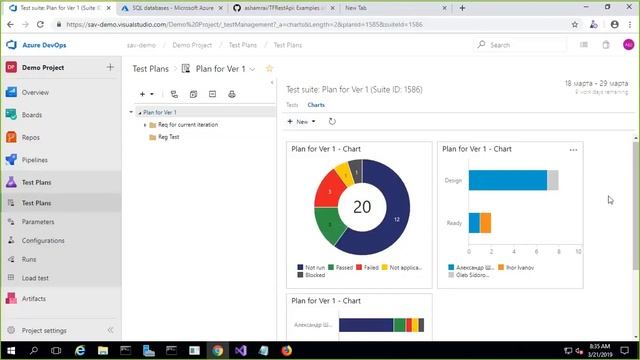Click the Not run legend swatch
Image resolution: width=640 pixels, height=360 pixels.
pyautogui.click(x=300, y=267)
